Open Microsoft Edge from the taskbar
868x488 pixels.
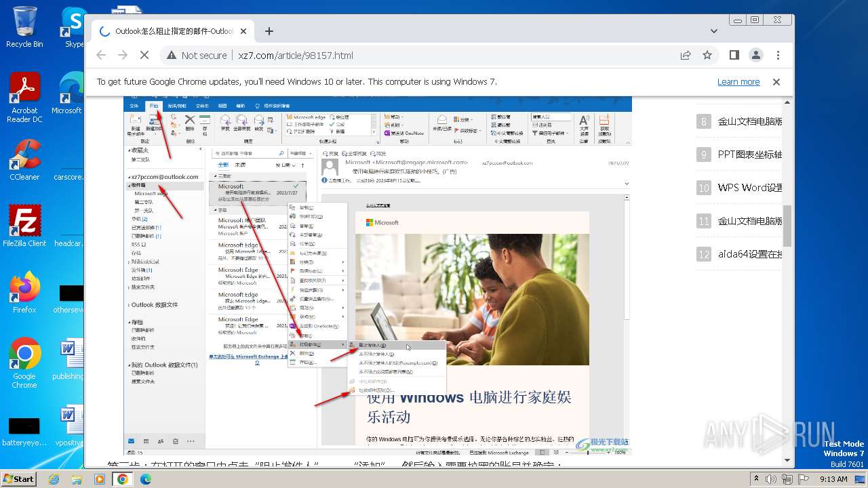[145, 479]
